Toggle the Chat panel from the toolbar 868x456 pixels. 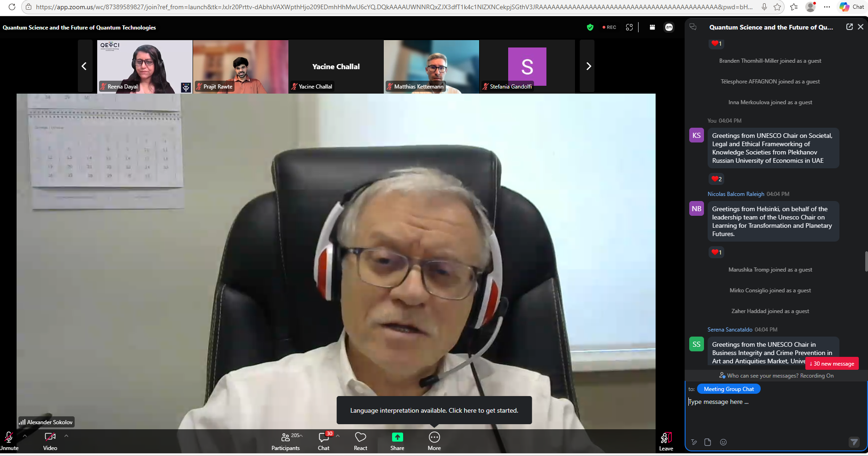[x=324, y=441]
